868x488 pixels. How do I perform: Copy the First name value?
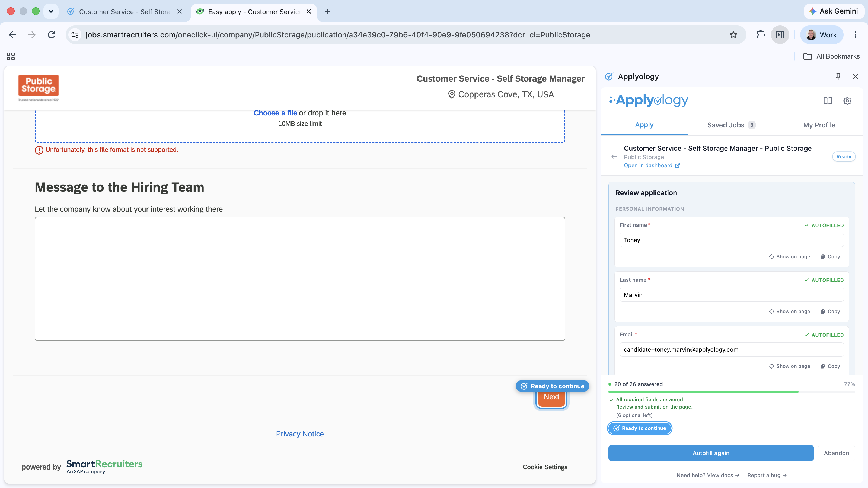(x=830, y=257)
